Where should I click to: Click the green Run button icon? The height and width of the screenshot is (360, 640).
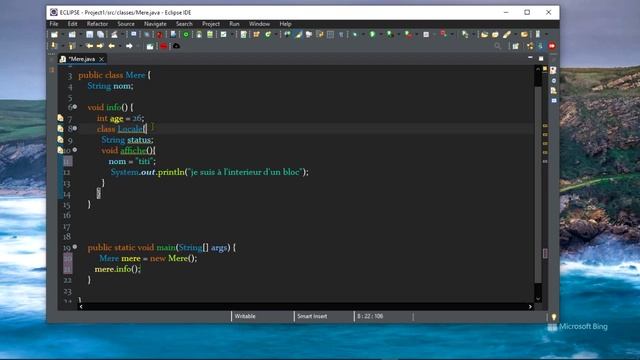[x=372, y=35]
